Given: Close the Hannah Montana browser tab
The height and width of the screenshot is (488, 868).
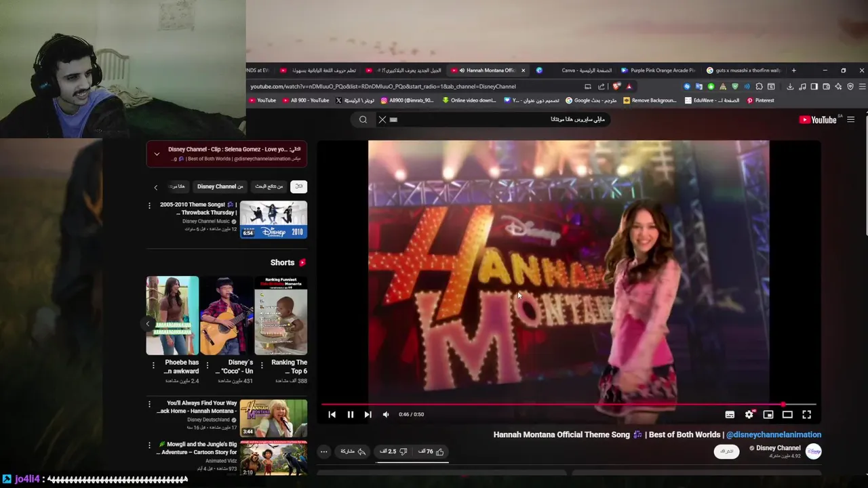Looking at the screenshot, I should click(x=523, y=70).
